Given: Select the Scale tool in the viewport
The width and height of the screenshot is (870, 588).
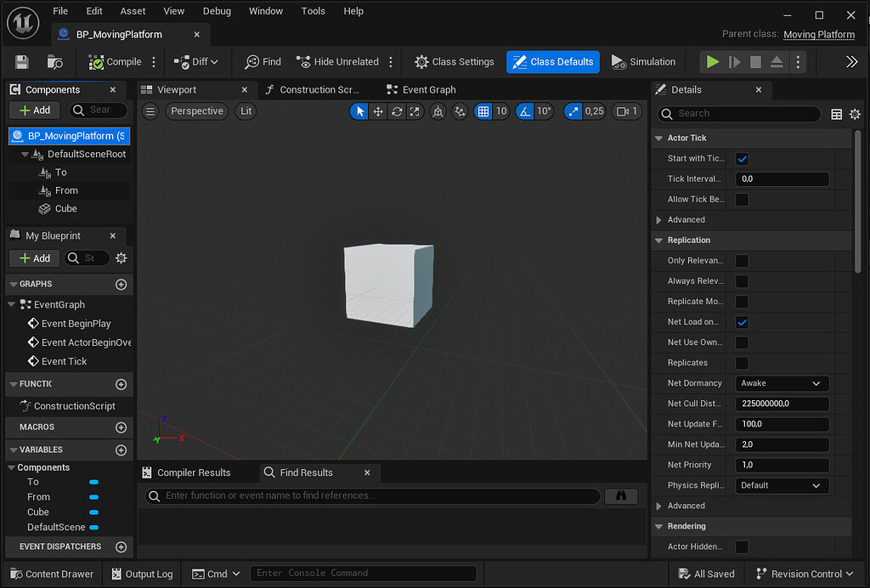Looking at the screenshot, I should tap(415, 111).
